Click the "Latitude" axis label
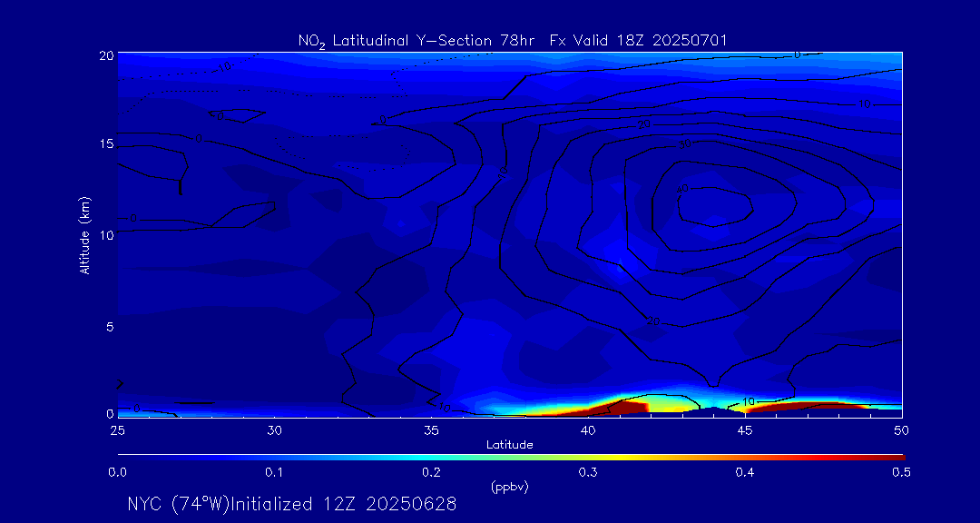Viewport: 980px width, 523px height. coord(509,445)
